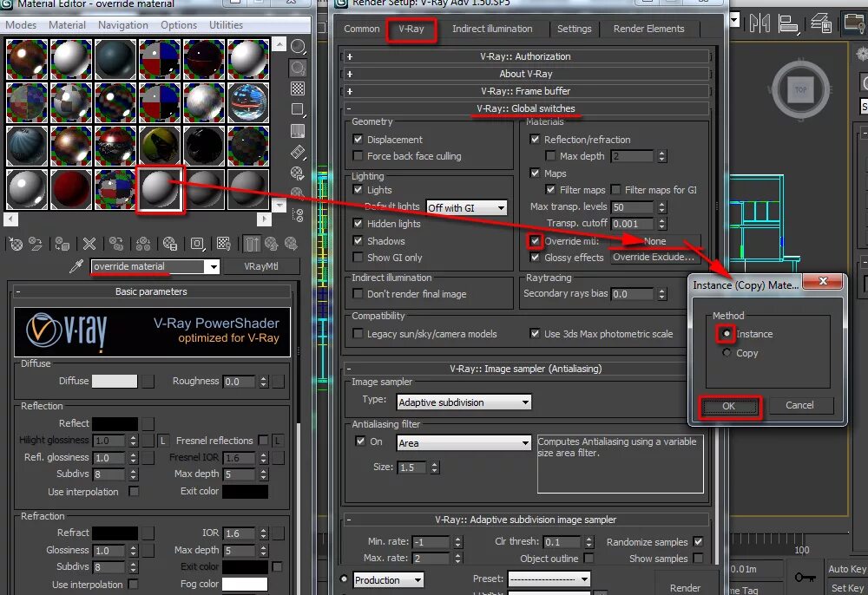Screen dimensions: 868x595
Task: Click Override Exclude button
Action: (x=654, y=257)
